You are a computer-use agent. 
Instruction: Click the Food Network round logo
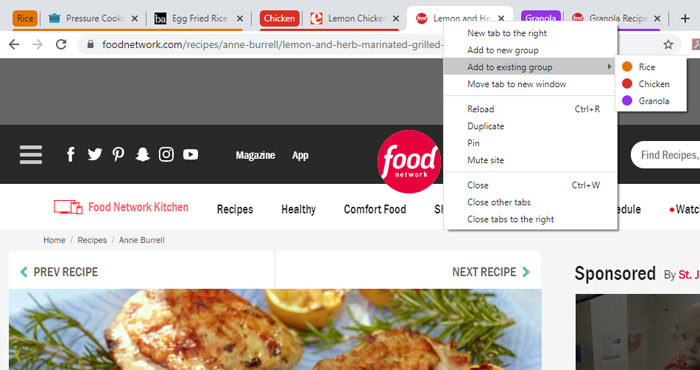(x=408, y=162)
